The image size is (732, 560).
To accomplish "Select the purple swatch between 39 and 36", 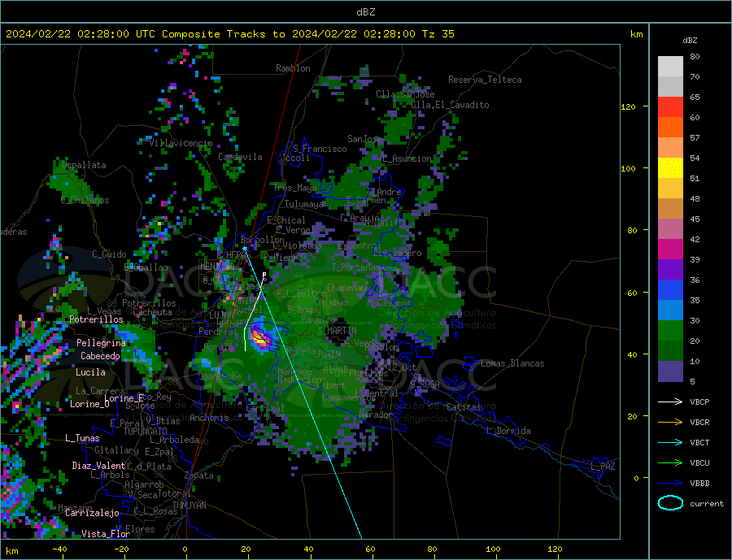I will [x=670, y=270].
